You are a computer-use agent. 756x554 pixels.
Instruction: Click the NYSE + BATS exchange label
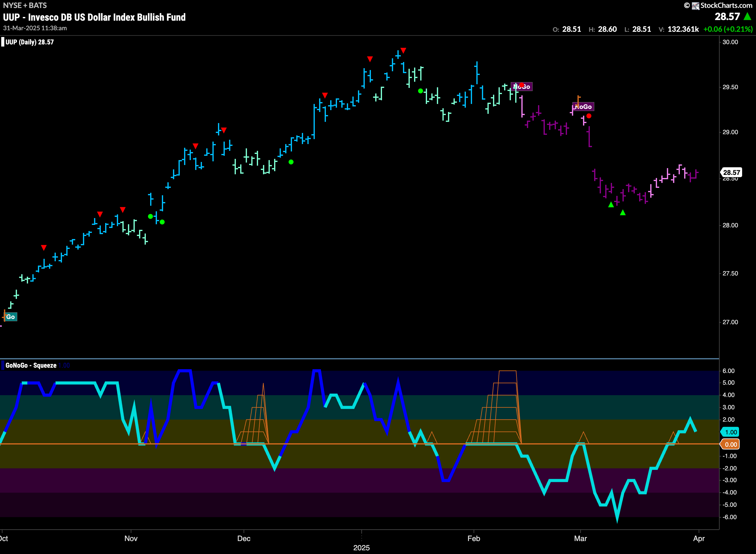(x=25, y=5)
